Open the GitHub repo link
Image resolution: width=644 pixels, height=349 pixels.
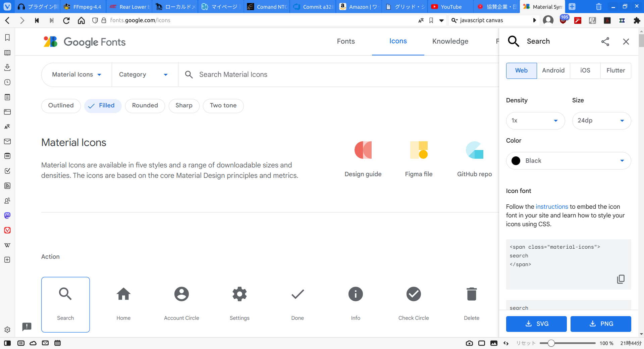pos(474,159)
